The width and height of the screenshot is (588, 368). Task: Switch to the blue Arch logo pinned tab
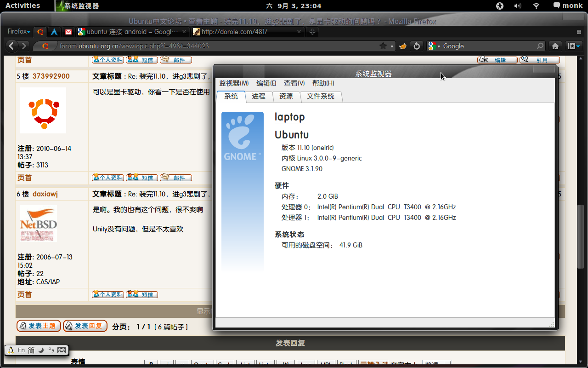coord(54,32)
